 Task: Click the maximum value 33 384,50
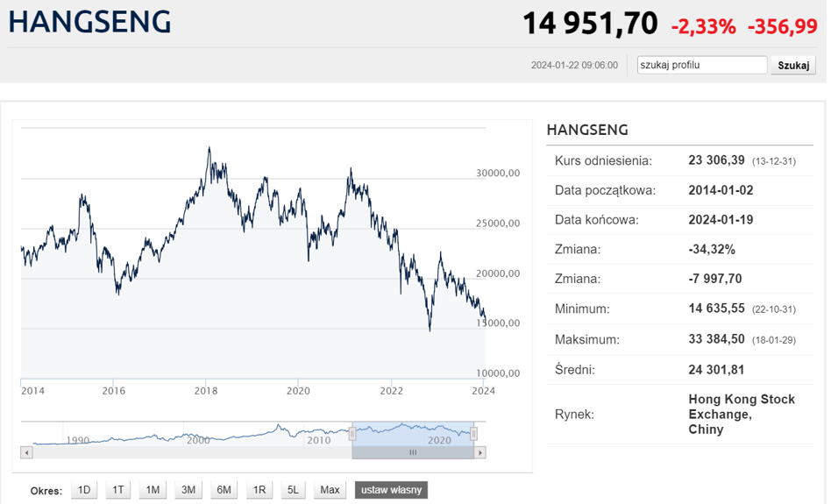point(716,339)
